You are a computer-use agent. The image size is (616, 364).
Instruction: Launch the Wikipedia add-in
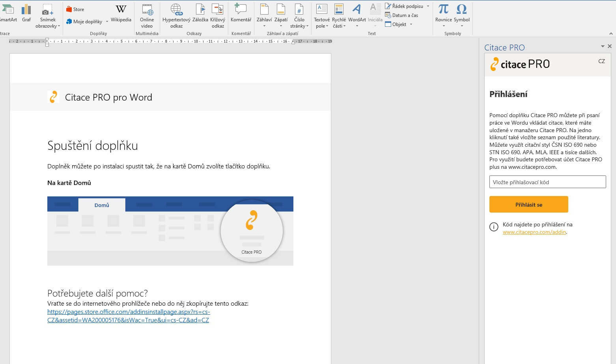pyautogui.click(x=121, y=13)
